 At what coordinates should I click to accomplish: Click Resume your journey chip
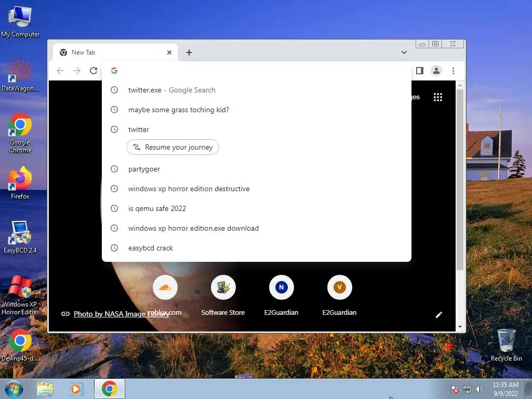(172, 147)
